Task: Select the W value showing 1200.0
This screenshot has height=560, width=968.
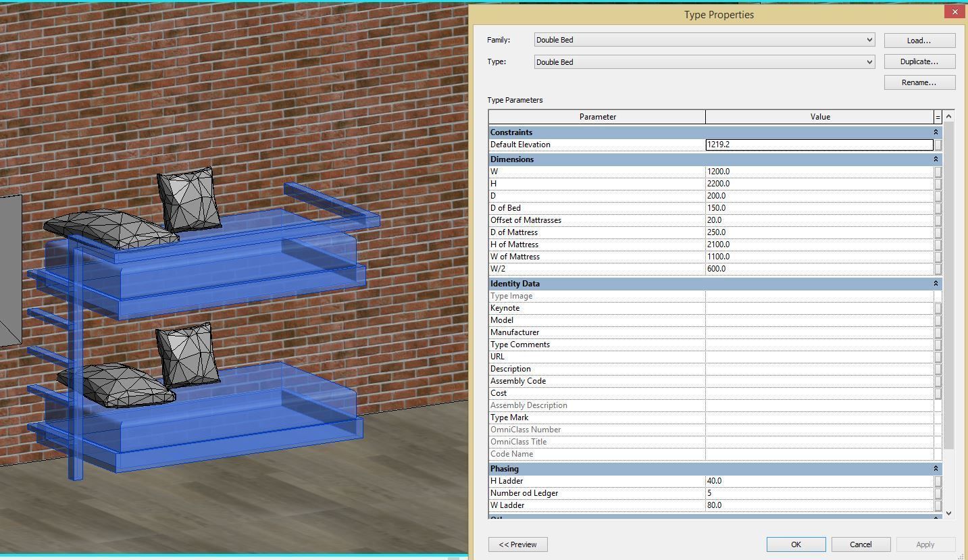Action: [x=819, y=171]
